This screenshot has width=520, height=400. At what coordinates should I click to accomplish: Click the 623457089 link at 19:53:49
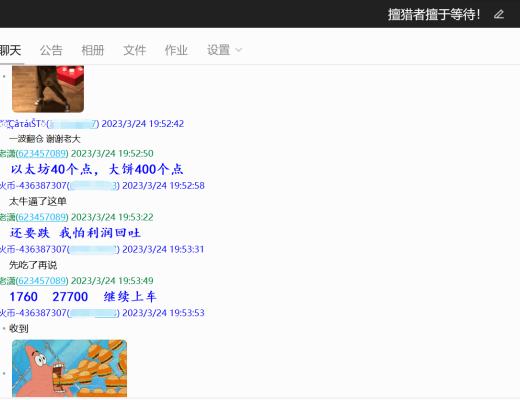tap(42, 281)
